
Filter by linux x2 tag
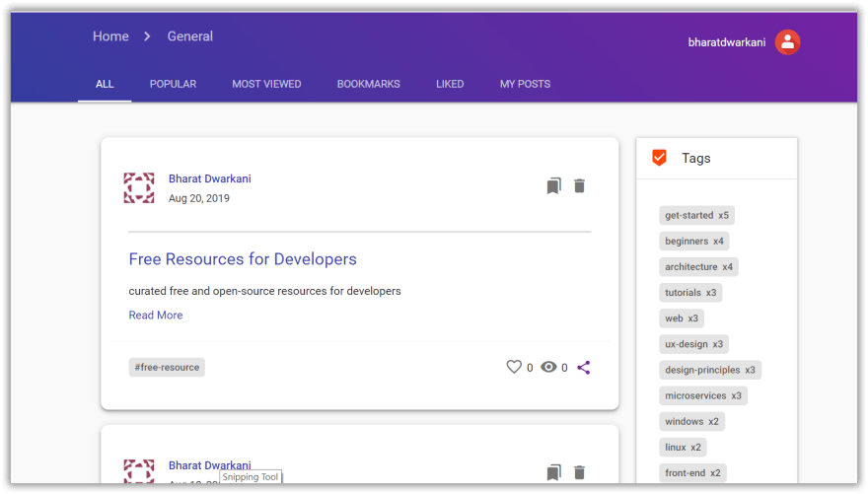(x=683, y=447)
